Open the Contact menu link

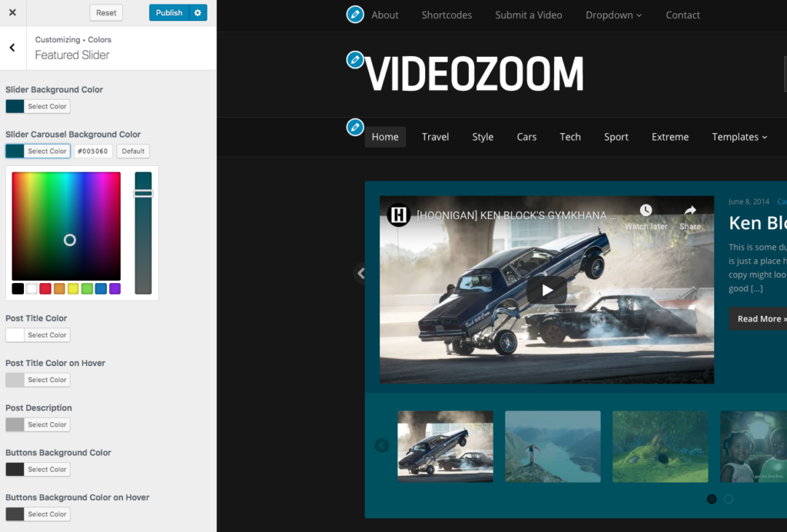[x=682, y=15]
